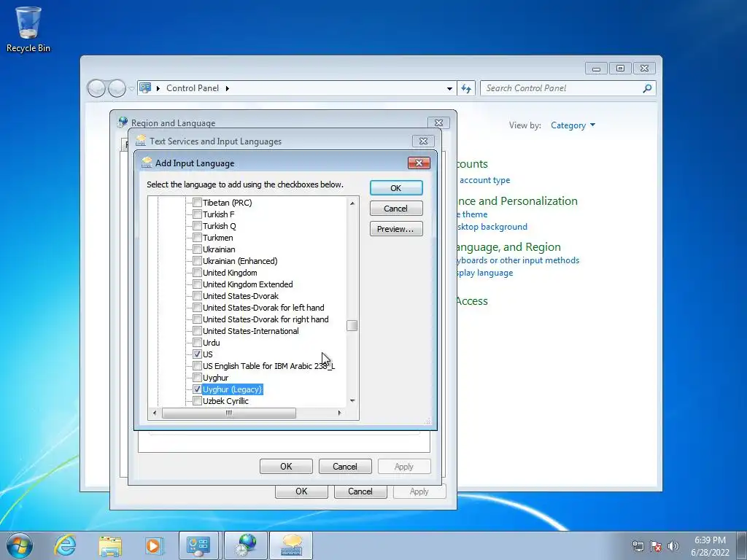
Task: Click the horizontal scrollbar thumb
Action: click(x=228, y=413)
